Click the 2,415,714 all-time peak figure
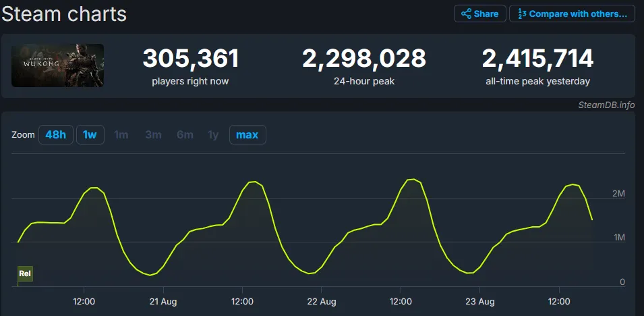Viewport: 644px width, 316px height. coord(537,59)
